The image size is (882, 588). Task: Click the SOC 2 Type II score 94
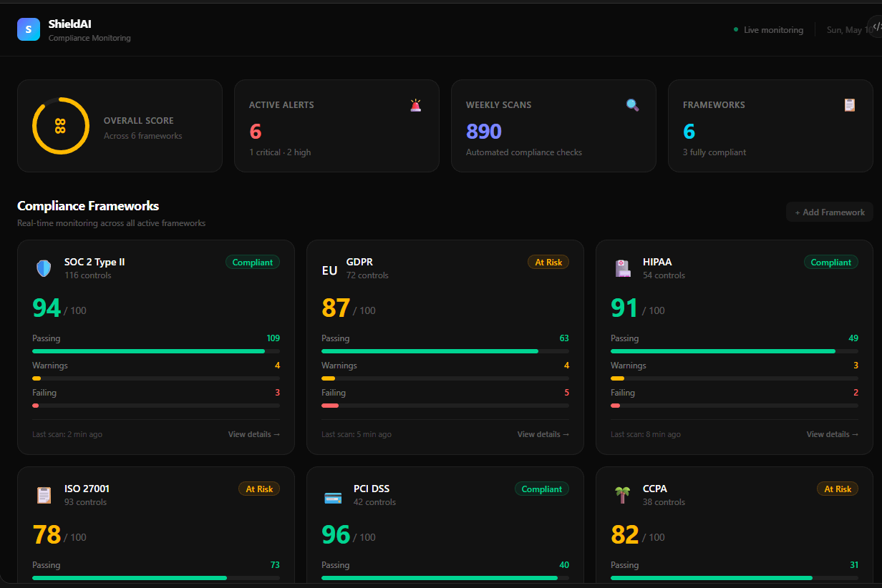click(47, 308)
